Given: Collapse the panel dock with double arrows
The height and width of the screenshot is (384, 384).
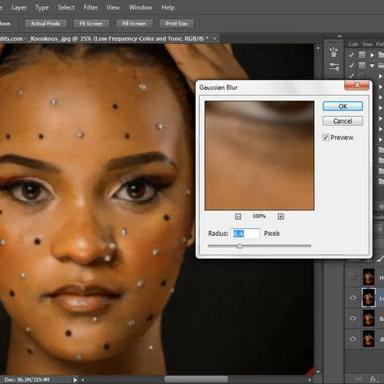Looking at the screenshot, I should [340, 36].
